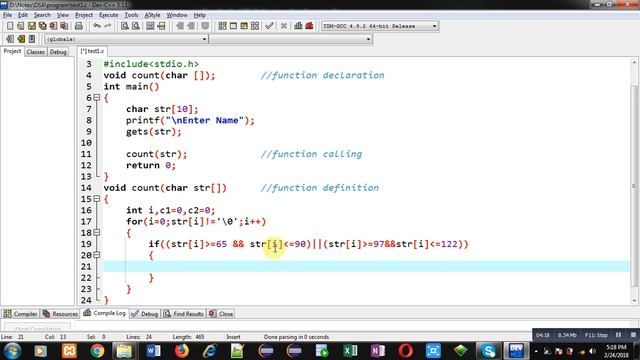This screenshot has width=640, height=360.
Task: Open the Resources tab in bottom panel
Action: [x=60, y=313]
